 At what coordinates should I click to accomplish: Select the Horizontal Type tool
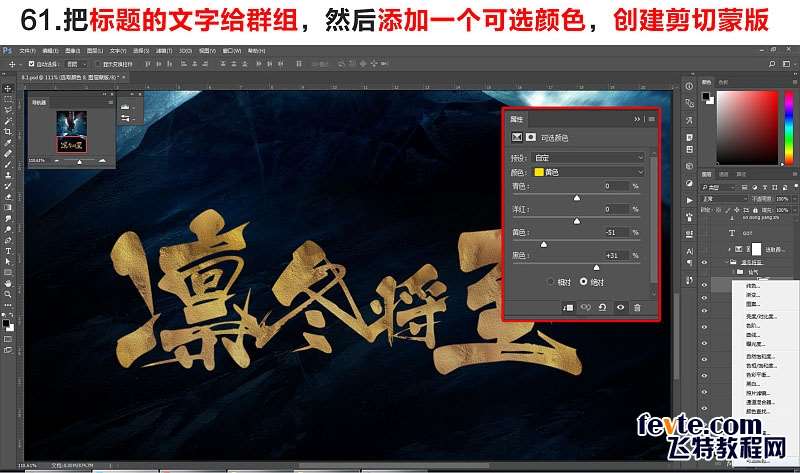[x=8, y=251]
